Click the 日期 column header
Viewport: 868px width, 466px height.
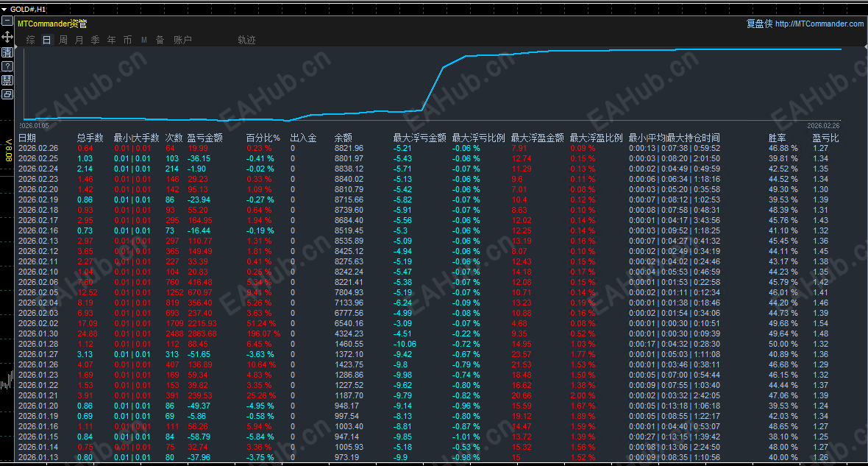pos(27,138)
